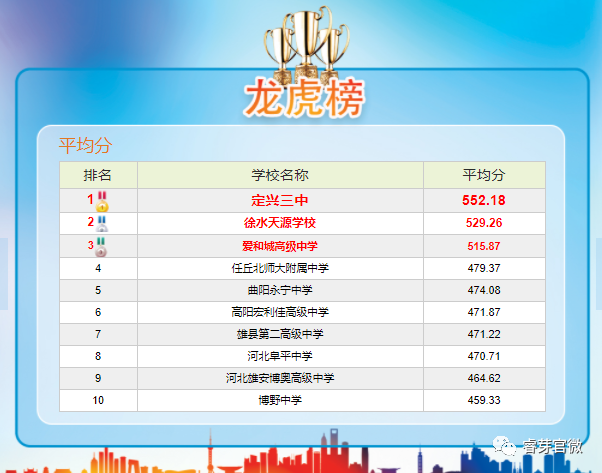The image size is (602, 473).
Task: Click the silver medal icon for rank 2
Action: [102, 224]
